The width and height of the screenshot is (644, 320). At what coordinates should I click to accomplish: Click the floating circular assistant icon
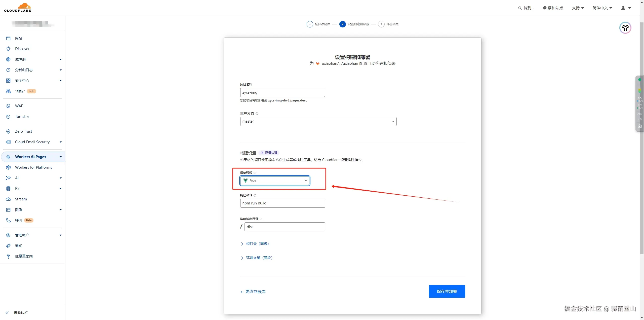click(x=625, y=28)
